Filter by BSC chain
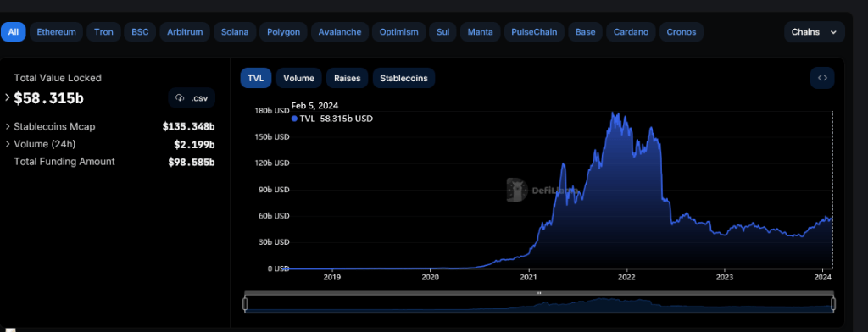The image size is (868, 332). (140, 32)
